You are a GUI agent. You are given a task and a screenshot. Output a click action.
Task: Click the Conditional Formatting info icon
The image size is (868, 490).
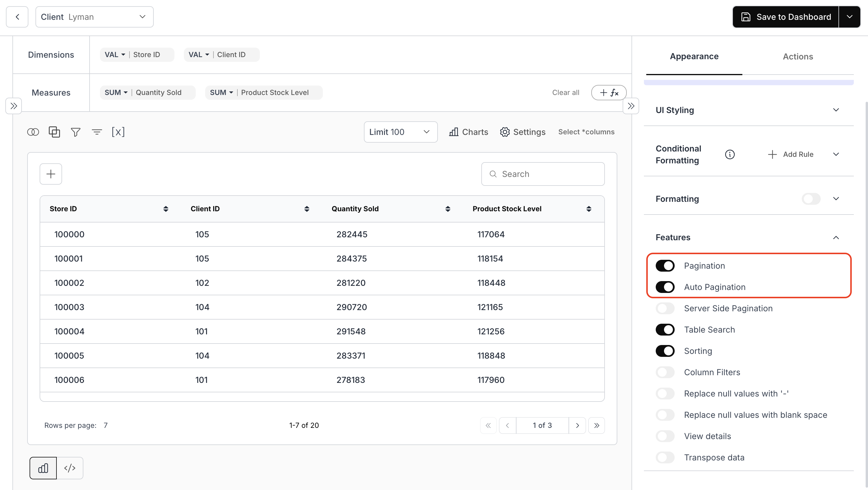pyautogui.click(x=730, y=154)
